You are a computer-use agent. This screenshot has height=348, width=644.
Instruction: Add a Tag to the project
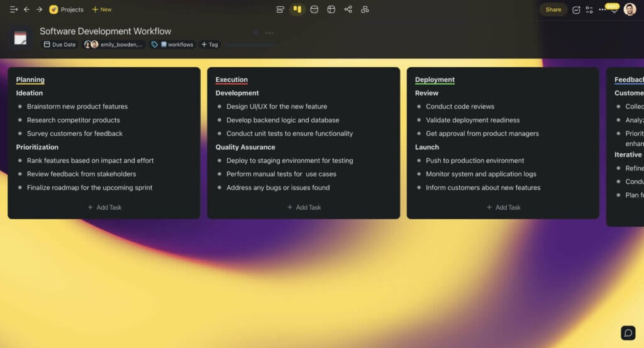pos(209,45)
